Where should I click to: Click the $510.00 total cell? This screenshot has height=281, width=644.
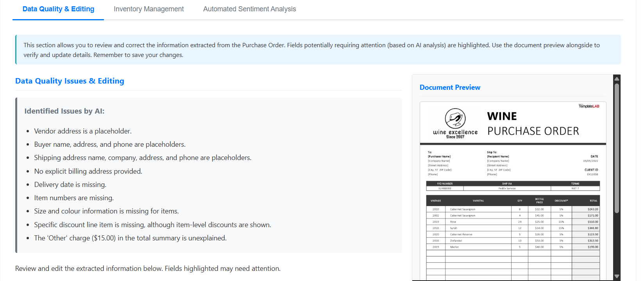click(585, 222)
